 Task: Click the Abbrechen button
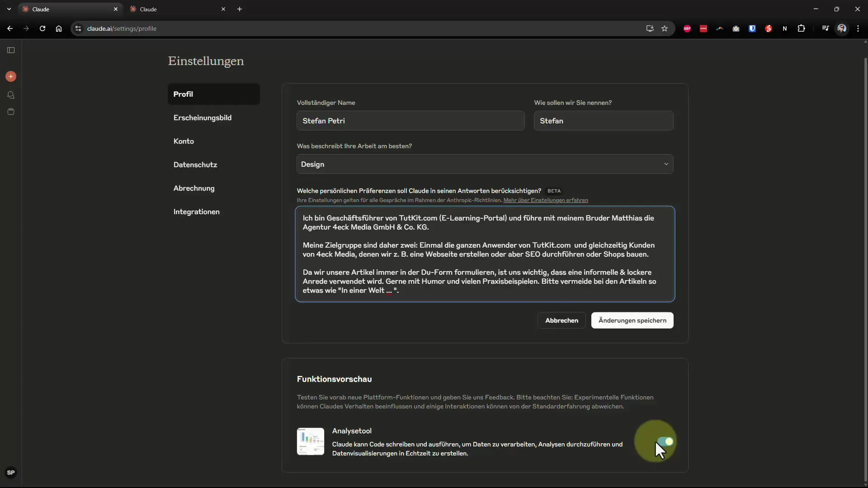(x=561, y=320)
